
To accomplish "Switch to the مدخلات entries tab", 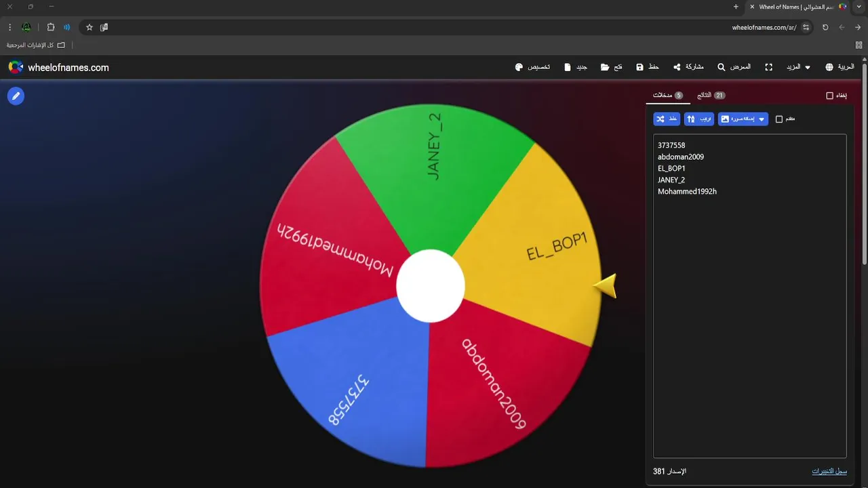I will [x=668, y=96].
